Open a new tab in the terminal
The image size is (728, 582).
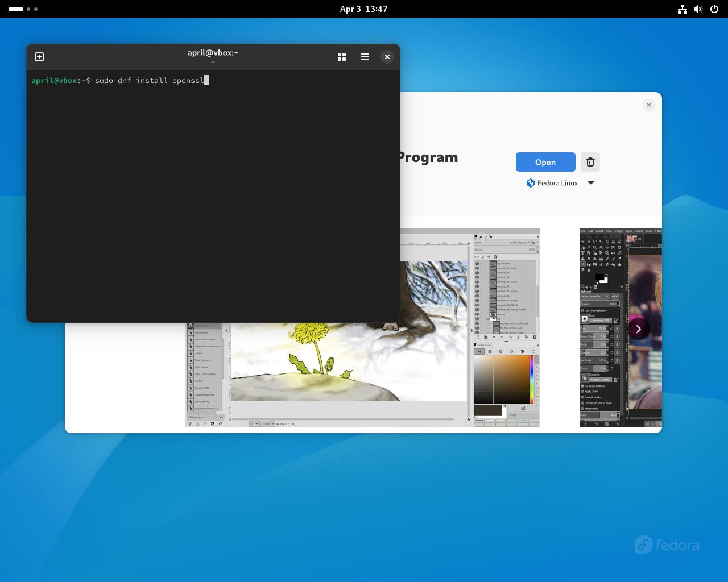(39, 57)
